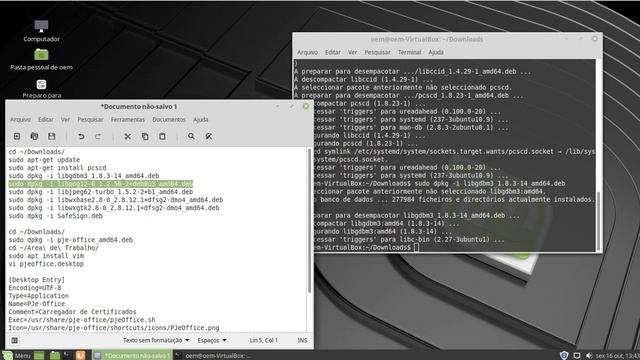Expand the Texto sem formatação dropdown
640x360 pixels.
[156, 340]
